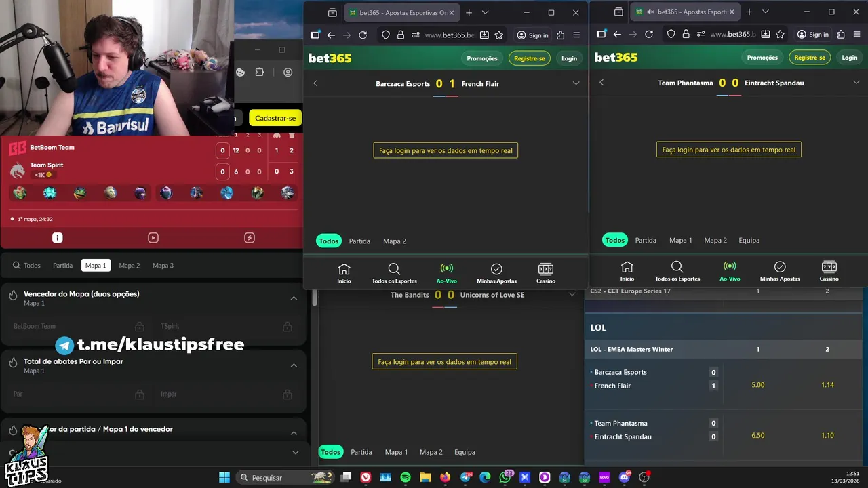Collapse the partida / Mapa 1 do vencedor section
Screen dimensions: 868x488
294,433
